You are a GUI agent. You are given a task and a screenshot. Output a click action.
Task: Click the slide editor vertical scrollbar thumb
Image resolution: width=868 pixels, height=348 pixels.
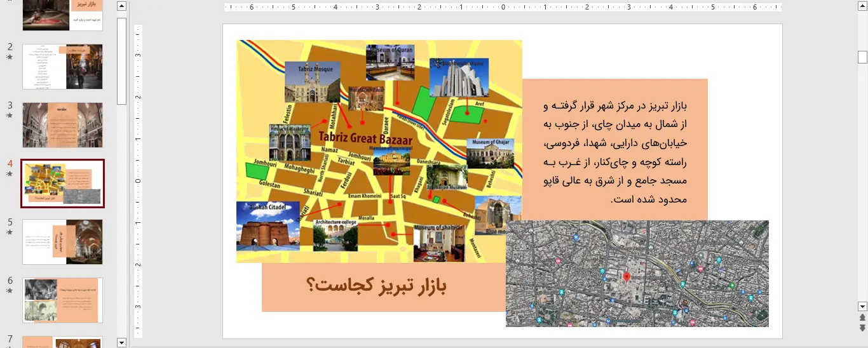tap(862, 57)
